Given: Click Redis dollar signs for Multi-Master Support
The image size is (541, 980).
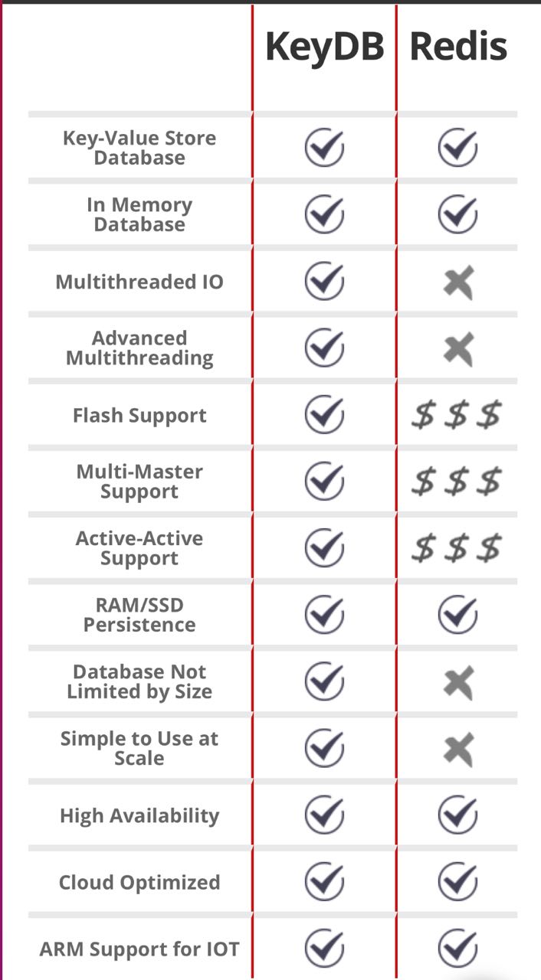Looking at the screenshot, I should (x=457, y=482).
